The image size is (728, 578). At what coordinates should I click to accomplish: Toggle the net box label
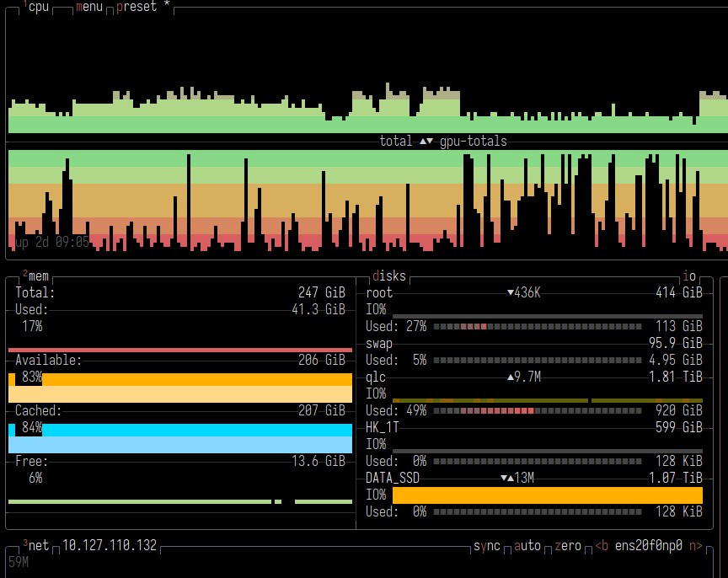pyautogui.click(x=39, y=546)
